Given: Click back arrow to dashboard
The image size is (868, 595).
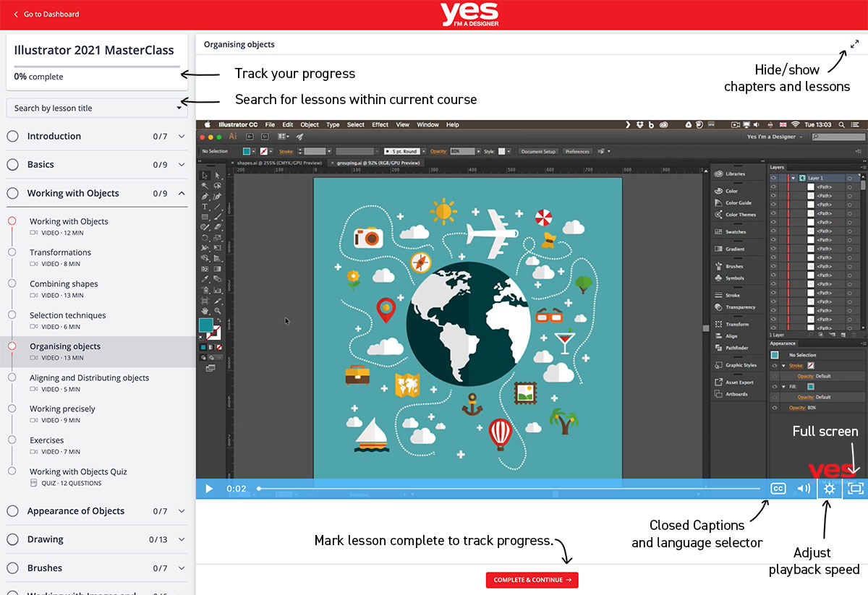Looking at the screenshot, I should coord(17,14).
